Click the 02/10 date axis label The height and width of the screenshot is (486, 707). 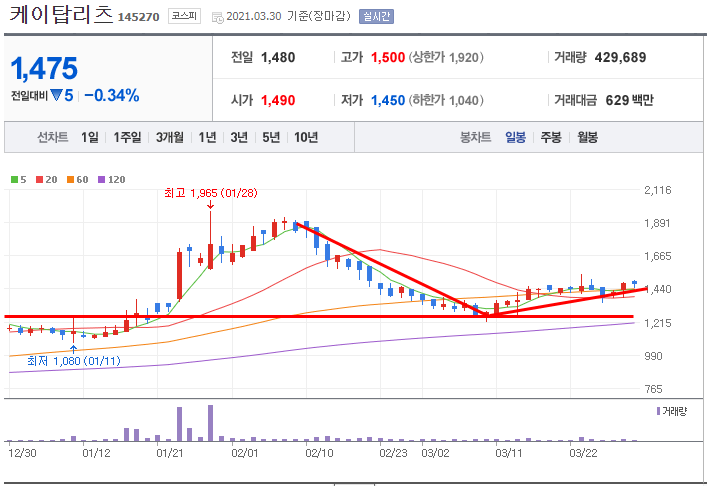[319, 453]
